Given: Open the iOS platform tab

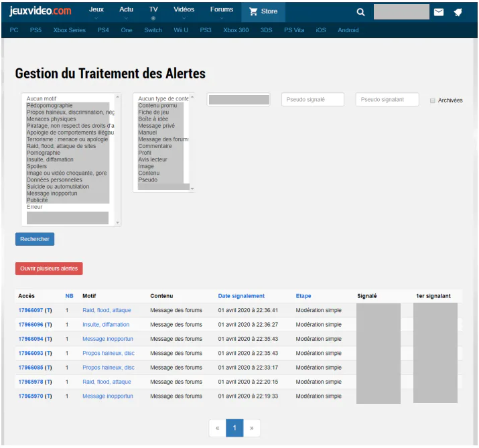Looking at the screenshot, I should [x=321, y=30].
